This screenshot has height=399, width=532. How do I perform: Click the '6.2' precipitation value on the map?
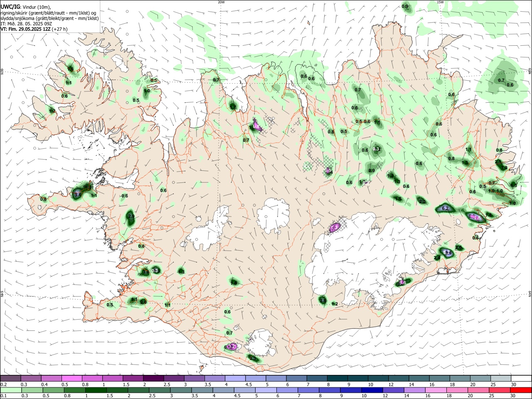[446, 208]
